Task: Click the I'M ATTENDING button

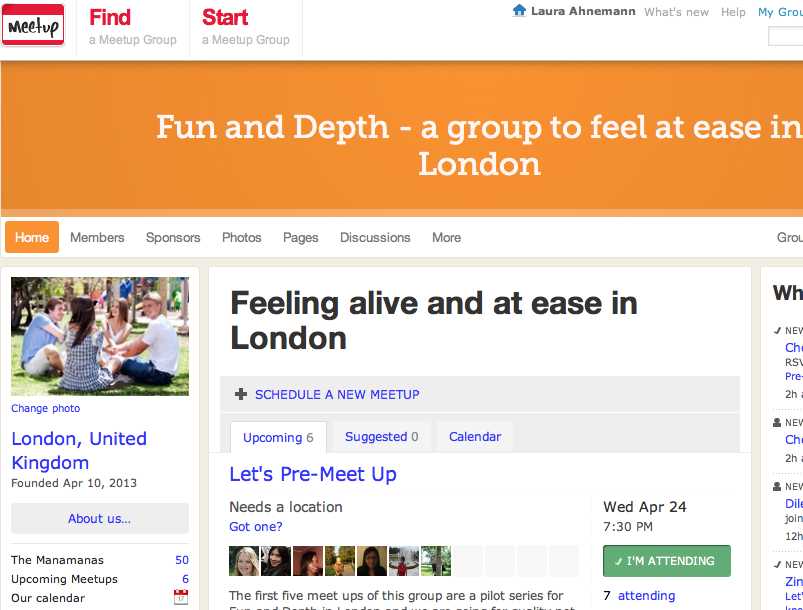Action: click(x=667, y=561)
